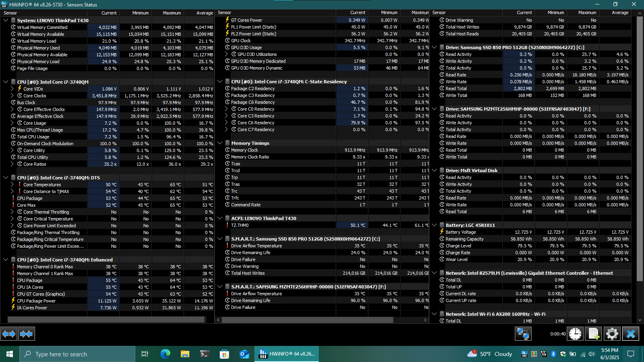Open Microsoft Edge from the taskbar
This screenshot has width=644, height=362.
coord(165,354)
